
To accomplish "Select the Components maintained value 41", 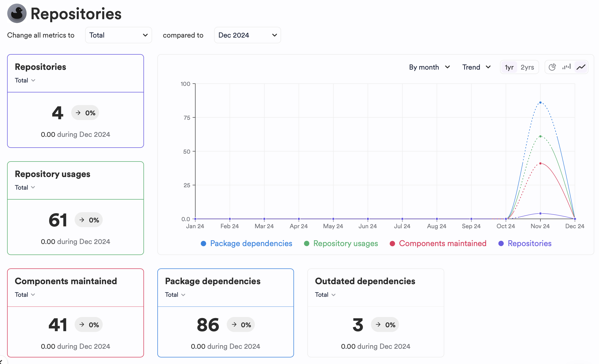I will (58, 325).
